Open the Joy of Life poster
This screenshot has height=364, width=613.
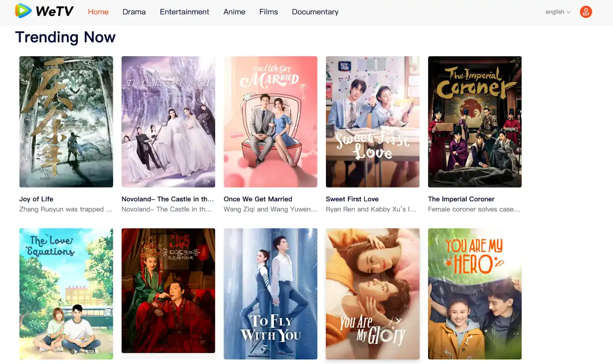click(66, 122)
